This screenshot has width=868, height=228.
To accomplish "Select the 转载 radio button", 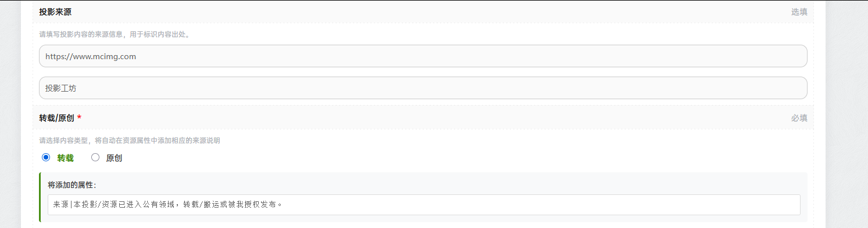I will pos(46,157).
